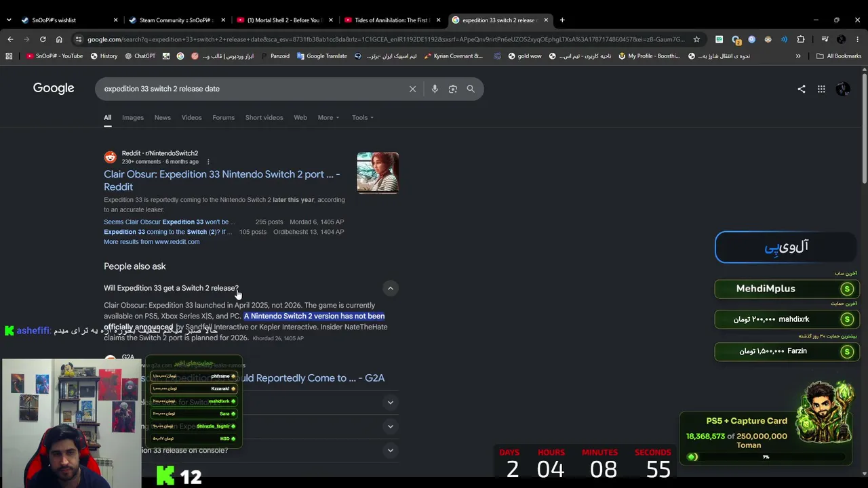Bookmark this page with the star icon
The width and height of the screenshot is (868, 488).
coord(696,39)
